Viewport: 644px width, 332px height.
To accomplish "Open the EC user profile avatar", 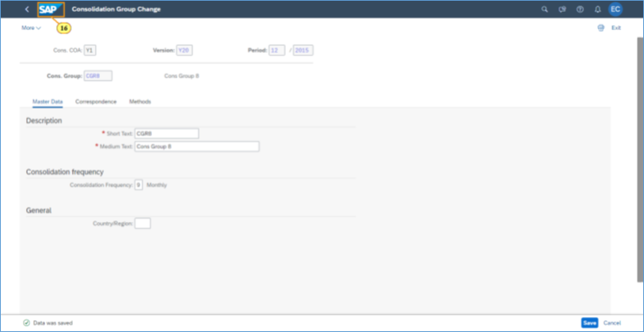I will pos(615,10).
